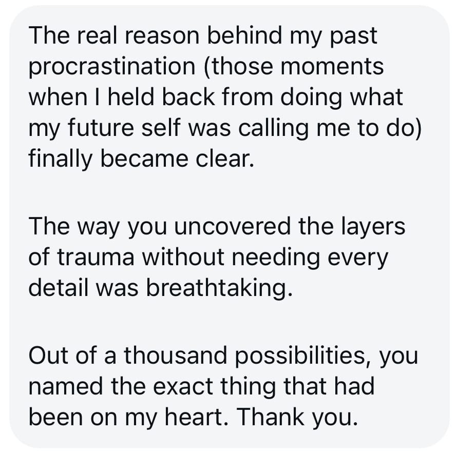
Task: Click the words 'finally became clear.'
Action: click(x=141, y=159)
